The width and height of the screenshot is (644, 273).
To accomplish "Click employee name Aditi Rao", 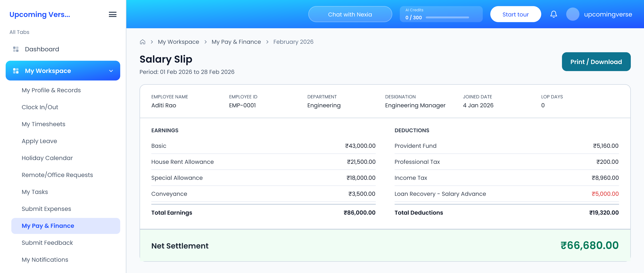I will [x=163, y=105].
